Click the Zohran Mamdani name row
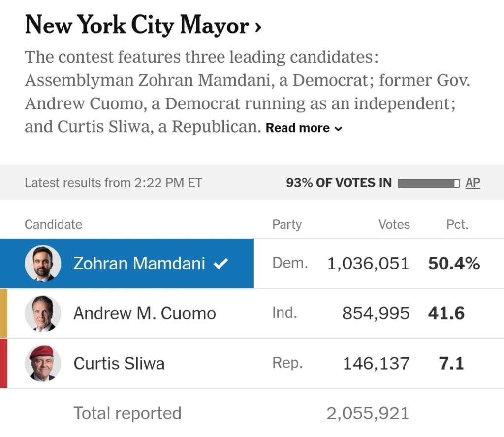Screen dimensions: 504x437 pos(139,264)
